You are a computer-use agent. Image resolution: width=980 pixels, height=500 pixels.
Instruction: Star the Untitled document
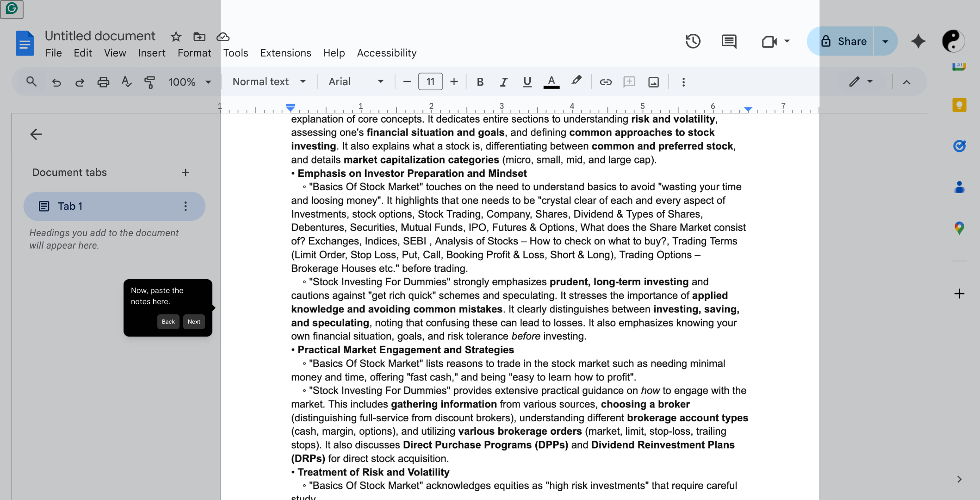[x=176, y=37]
